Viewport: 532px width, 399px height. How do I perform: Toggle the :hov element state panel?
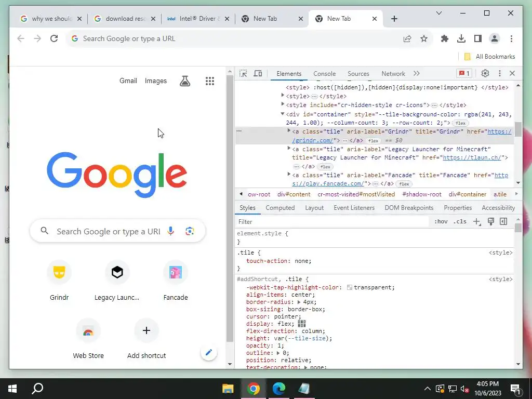coord(441,221)
